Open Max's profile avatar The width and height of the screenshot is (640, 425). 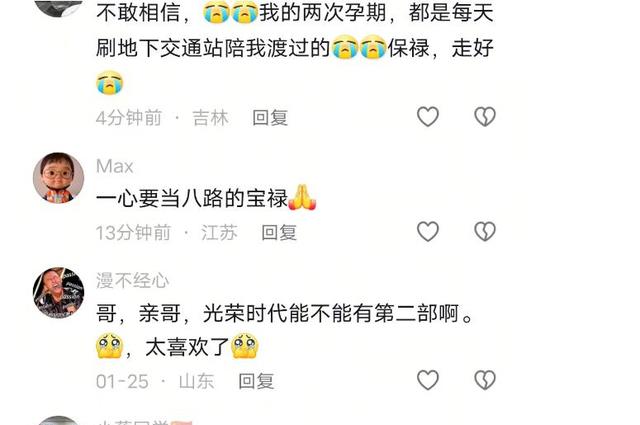58,178
